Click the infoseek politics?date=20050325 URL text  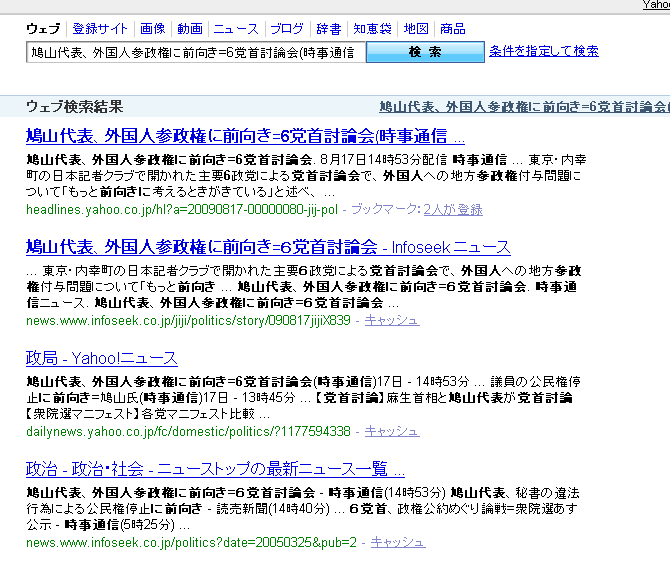(191, 542)
